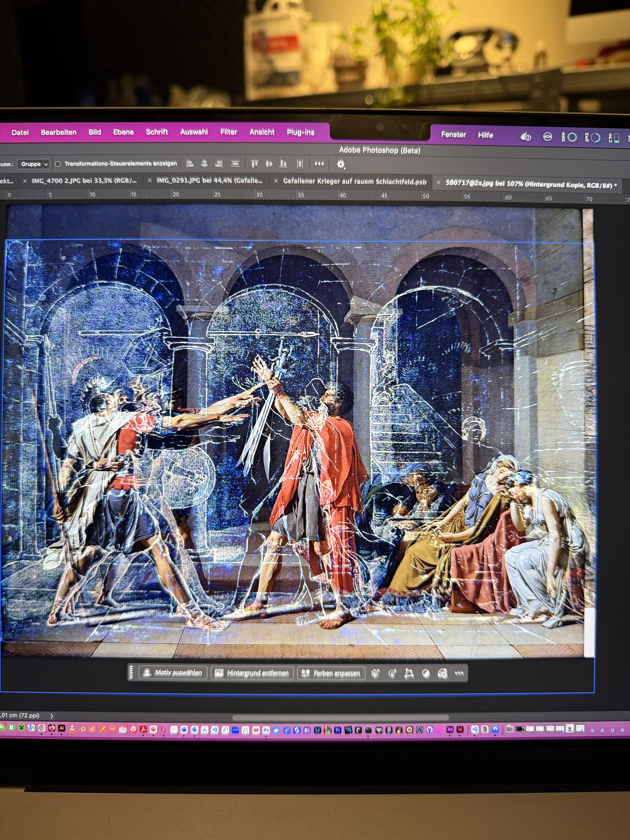
Task: Click the Farben anpassen button
Action: 331,673
